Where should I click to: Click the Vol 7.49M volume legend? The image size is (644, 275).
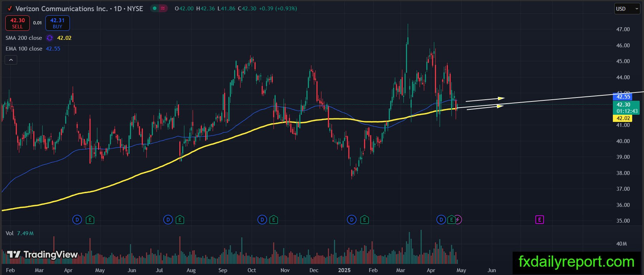(x=20, y=233)
